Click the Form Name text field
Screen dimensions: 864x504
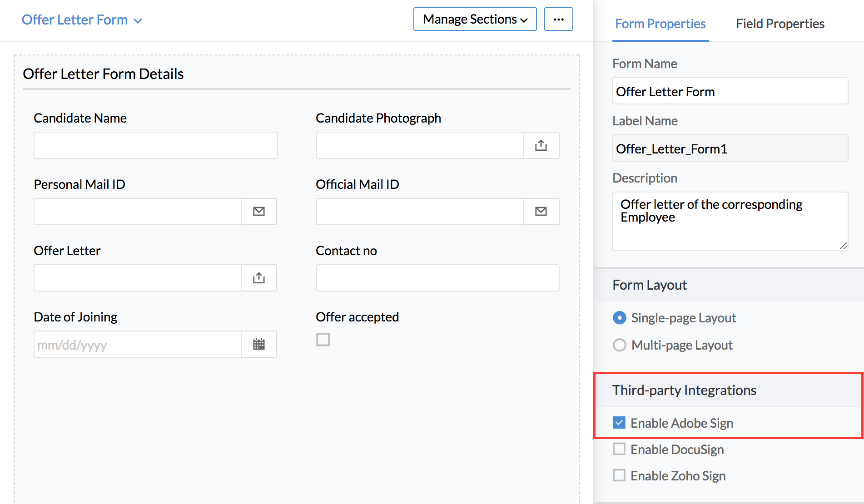(x=730, y=91)
